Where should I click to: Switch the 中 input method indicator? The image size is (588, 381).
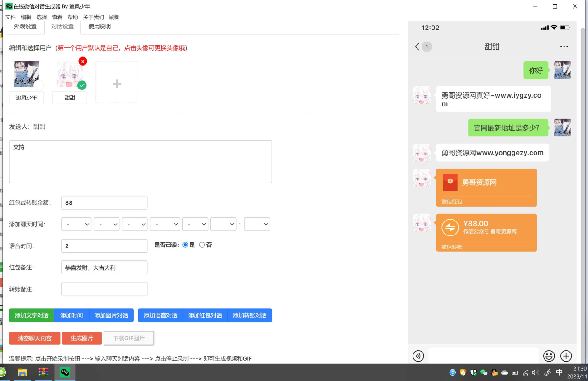point(560,372)
